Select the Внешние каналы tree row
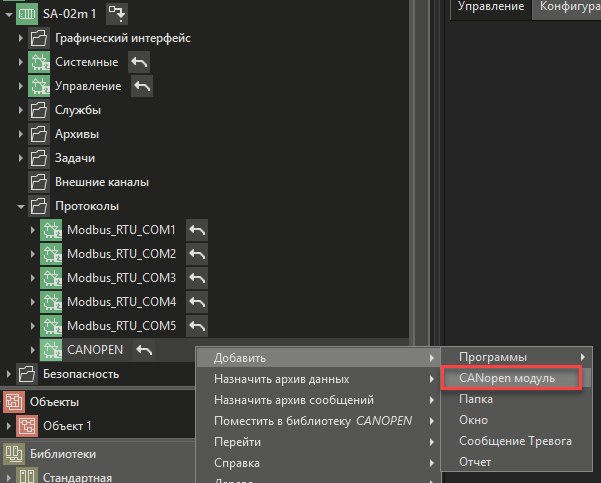Screen dimensions: 601x483 [102, 182]
